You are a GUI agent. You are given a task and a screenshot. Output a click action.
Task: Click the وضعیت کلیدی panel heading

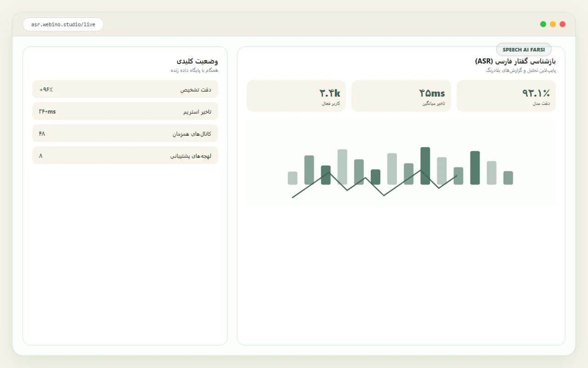click(198, 61)
